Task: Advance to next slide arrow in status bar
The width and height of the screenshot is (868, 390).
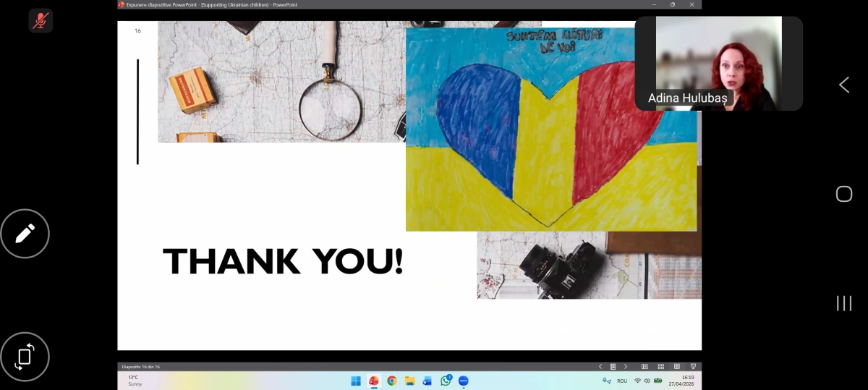Action: (626, 367)
